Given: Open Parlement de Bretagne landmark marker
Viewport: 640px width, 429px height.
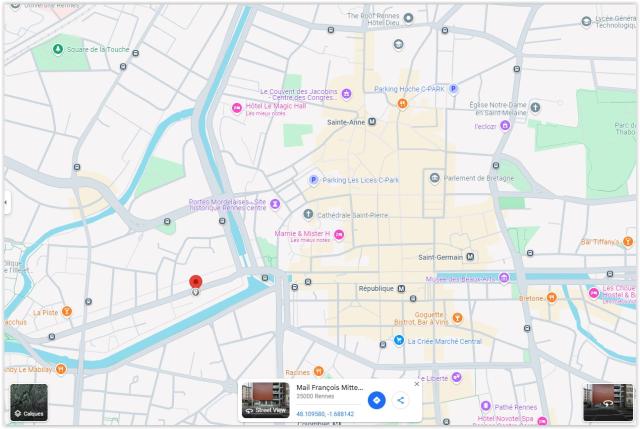Looking at the screenshot, I should 435,178.
